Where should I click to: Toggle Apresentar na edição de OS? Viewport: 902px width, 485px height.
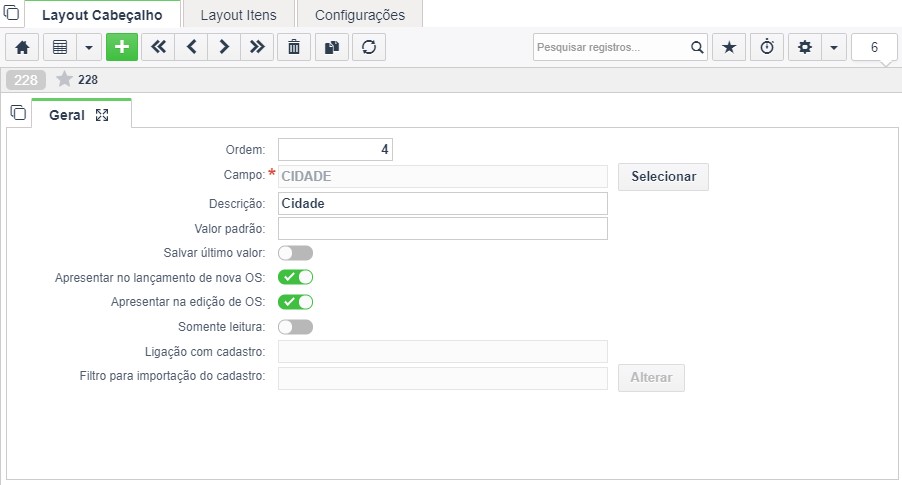pyautogui.click(x=296, y=302)
